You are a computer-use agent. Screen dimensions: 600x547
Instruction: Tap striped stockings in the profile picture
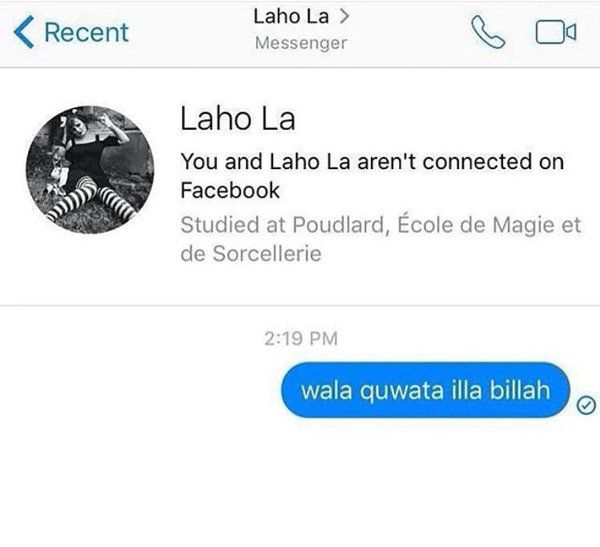coord(93,202)
